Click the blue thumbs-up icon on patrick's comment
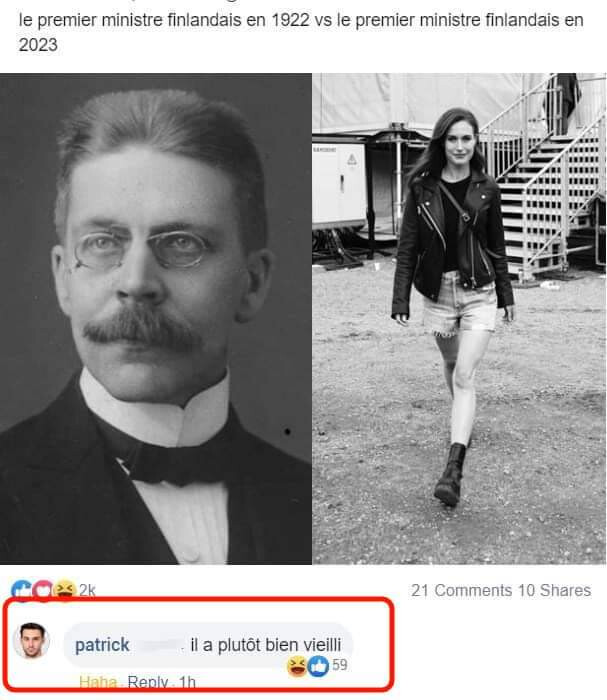Screen dimensions: 607x700 (318, 667)
